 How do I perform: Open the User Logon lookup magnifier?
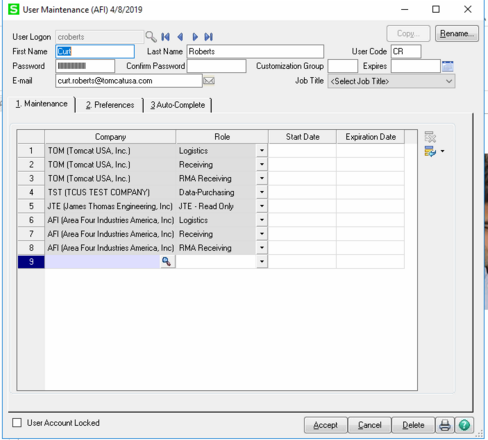[x=151, y=37]
